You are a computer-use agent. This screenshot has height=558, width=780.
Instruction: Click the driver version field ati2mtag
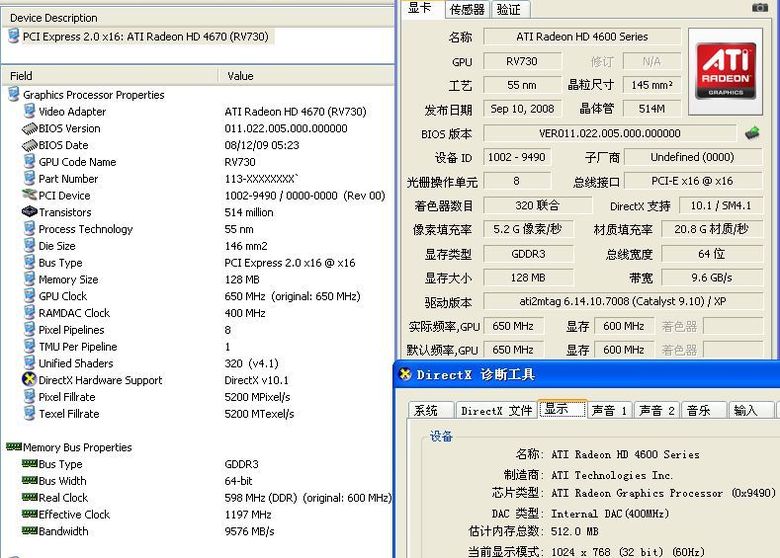pyautogui.click(x=623, y=301)
